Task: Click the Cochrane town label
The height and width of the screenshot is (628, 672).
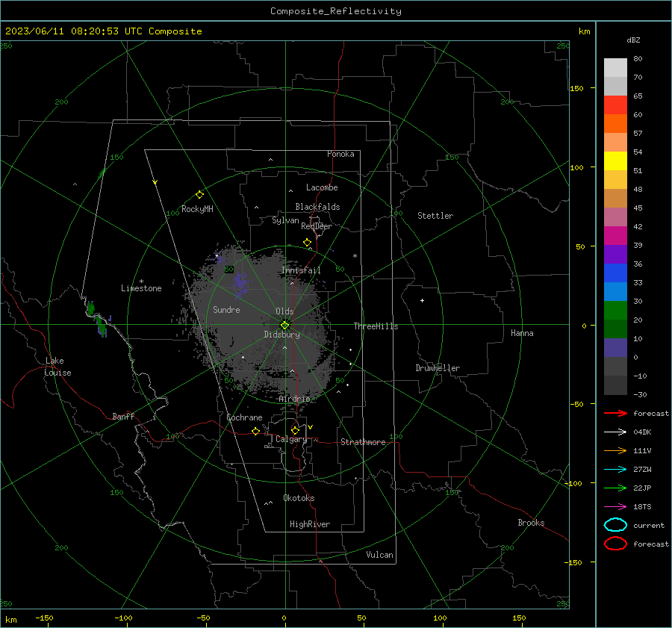Action: click(x=244, y=417)
